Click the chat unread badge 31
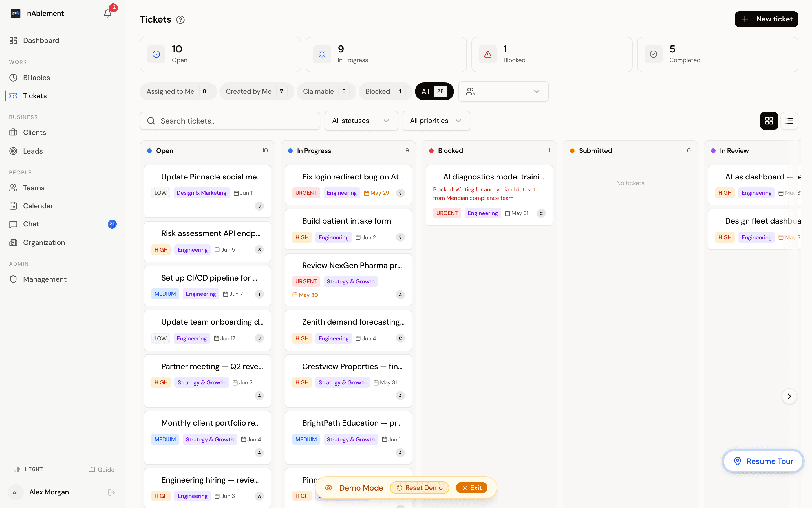Screen dimensions: 812x508 (112, 224)
